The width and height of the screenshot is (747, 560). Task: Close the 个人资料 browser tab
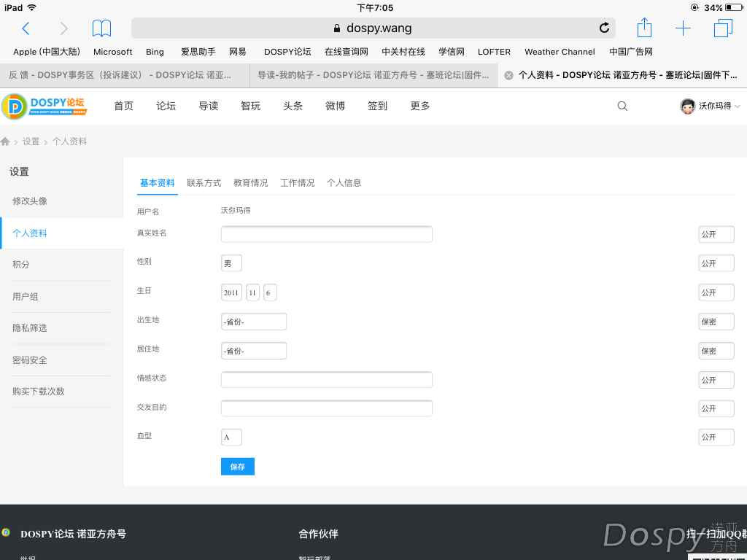pyautogui.click(x=508, y=75)
